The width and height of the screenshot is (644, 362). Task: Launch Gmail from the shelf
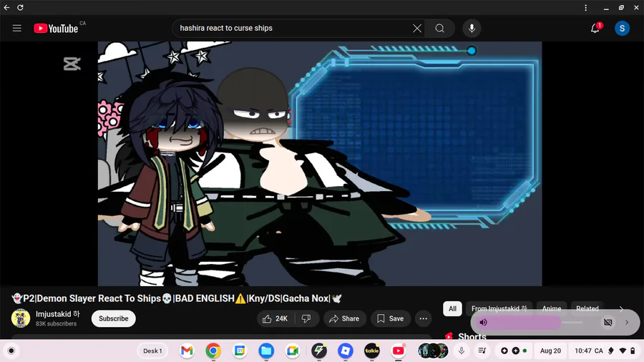187,351
